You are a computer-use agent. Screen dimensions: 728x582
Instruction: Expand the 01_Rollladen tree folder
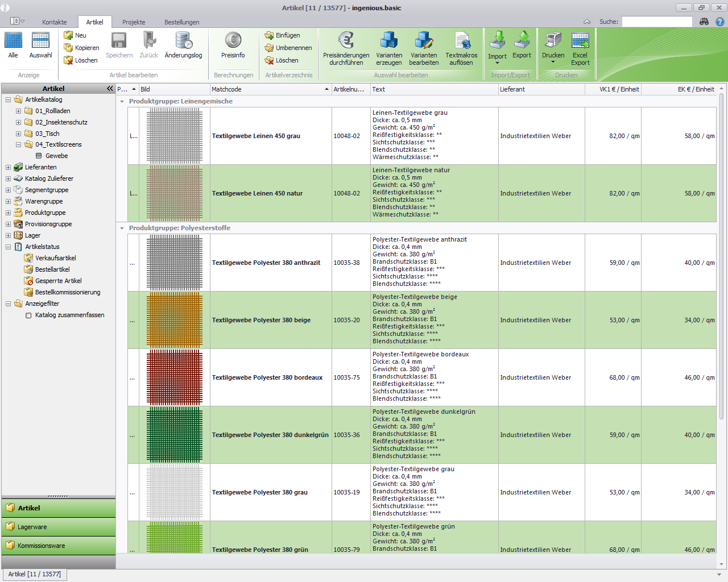(x=18, y=111)
